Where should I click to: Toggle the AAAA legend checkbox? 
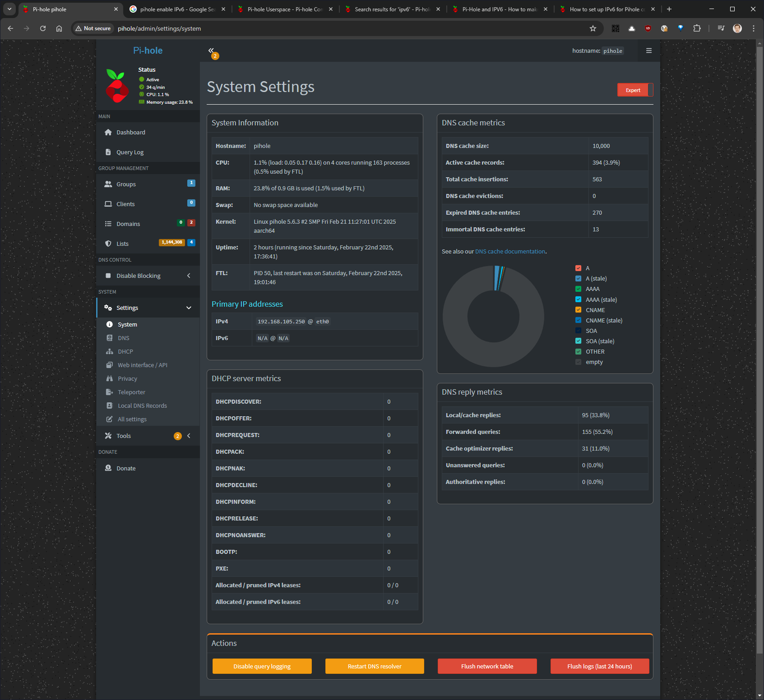(578, 289)
